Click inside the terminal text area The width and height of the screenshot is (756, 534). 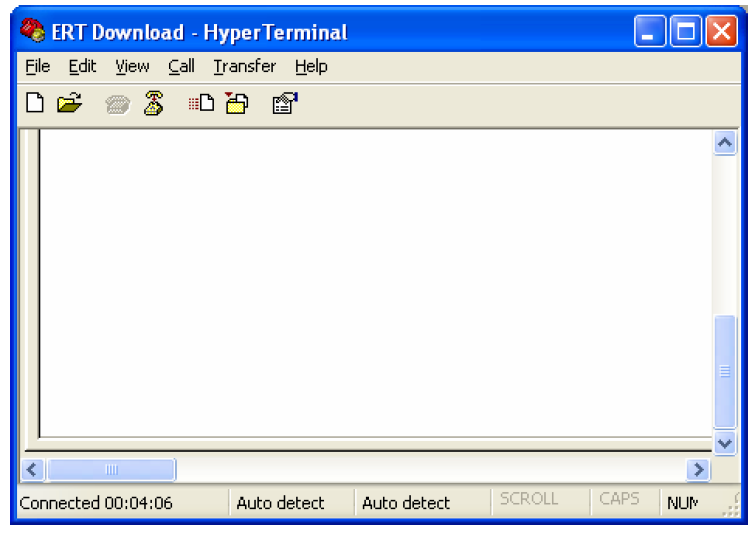(376, 283)
